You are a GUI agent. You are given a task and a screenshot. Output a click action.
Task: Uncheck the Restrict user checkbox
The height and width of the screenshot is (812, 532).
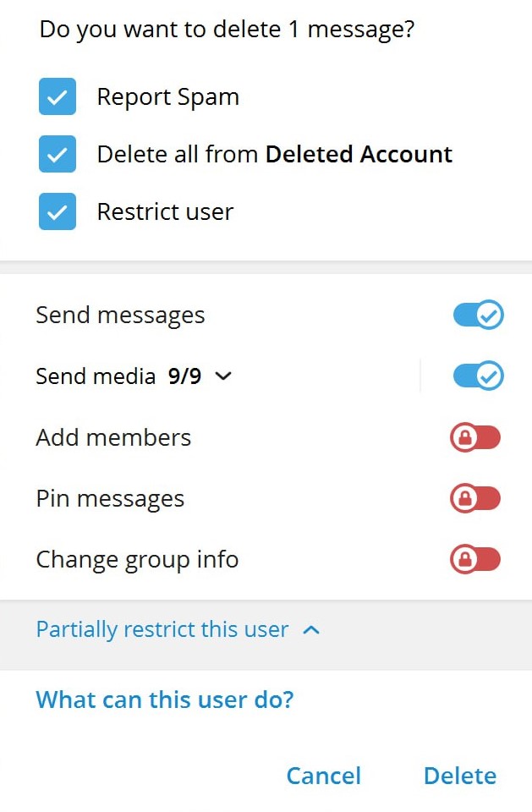(x=58, y=211)
